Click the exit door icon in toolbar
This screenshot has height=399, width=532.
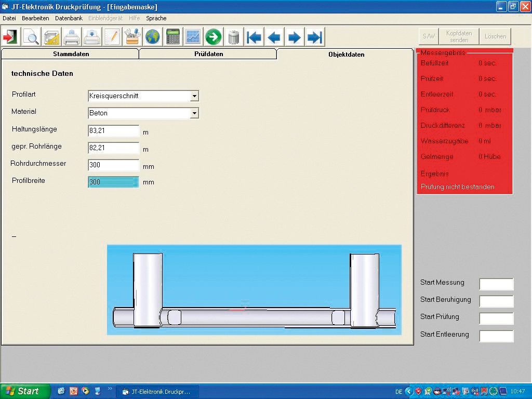[x=10, y=37]
